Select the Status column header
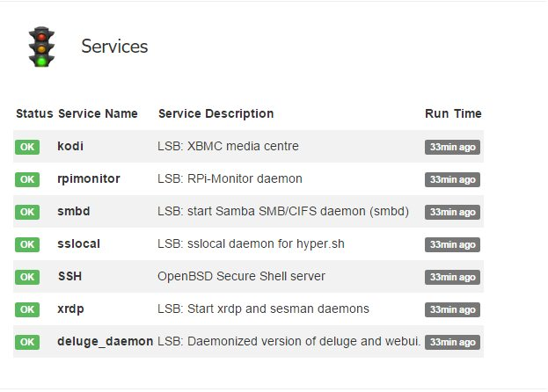 coord(34,113)
